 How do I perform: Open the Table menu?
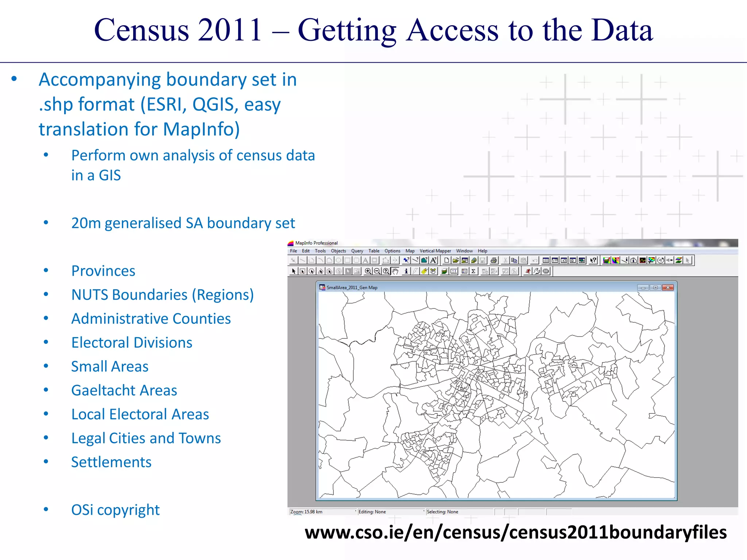(x=373, y=251)
